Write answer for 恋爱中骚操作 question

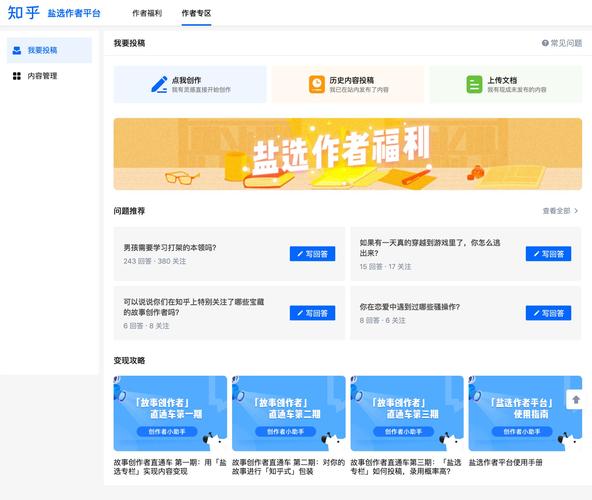pyautogui.click(x=548, y=313)
